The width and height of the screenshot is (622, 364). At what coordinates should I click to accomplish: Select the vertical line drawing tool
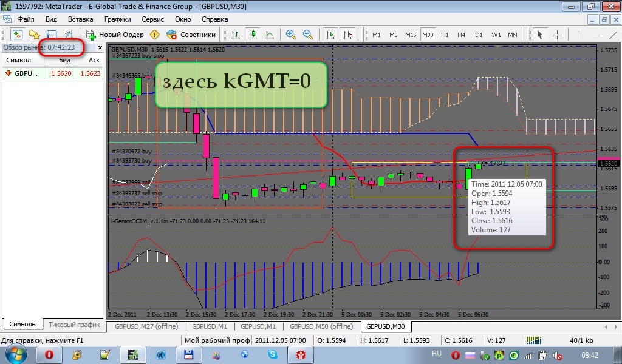[x=579, y=35]
